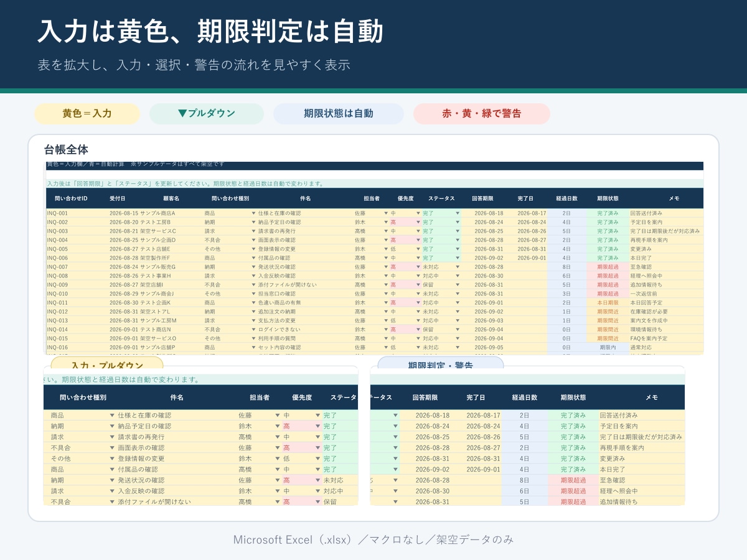Screen dimensions: 747x560
Task: Open the 優先度 dropdown arrow in row INQ-003
Action: tap(418, 231)
